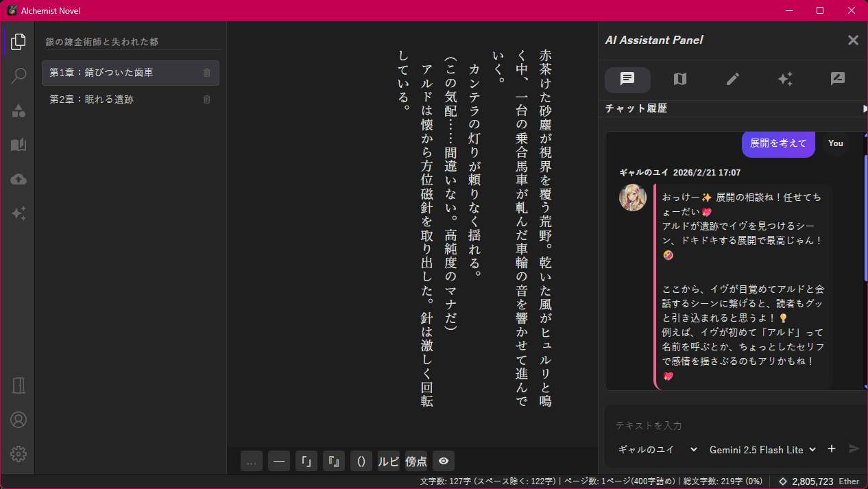Select the chat bubble tab in the AI panel
868x489 pixels.
[x=627, y=80]
